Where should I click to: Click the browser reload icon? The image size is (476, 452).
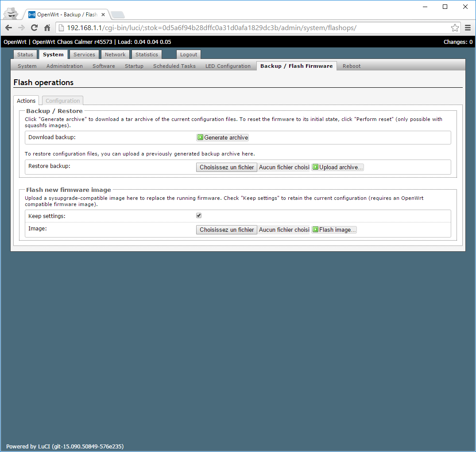[x=34, y=28]
